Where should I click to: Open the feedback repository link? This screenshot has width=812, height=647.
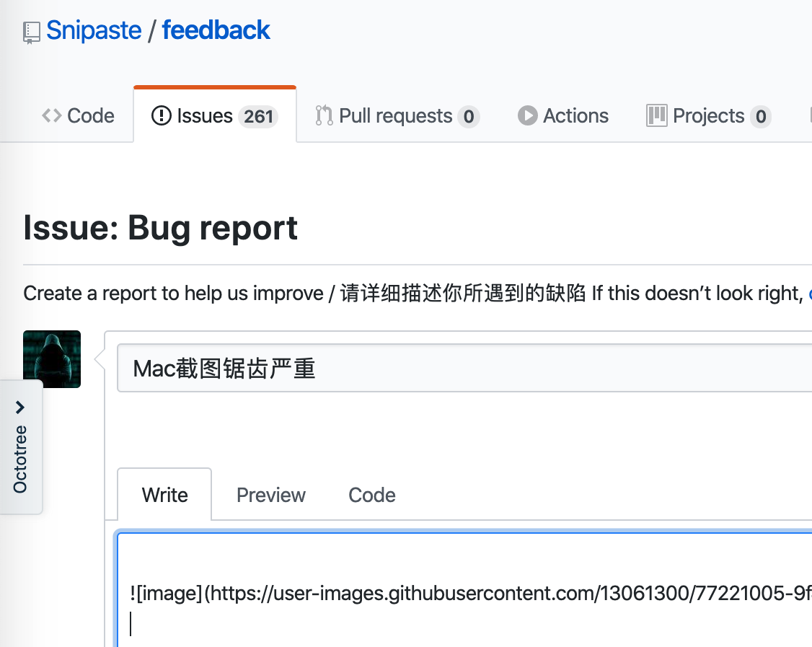pyautogui.click(x=216, y=30)
